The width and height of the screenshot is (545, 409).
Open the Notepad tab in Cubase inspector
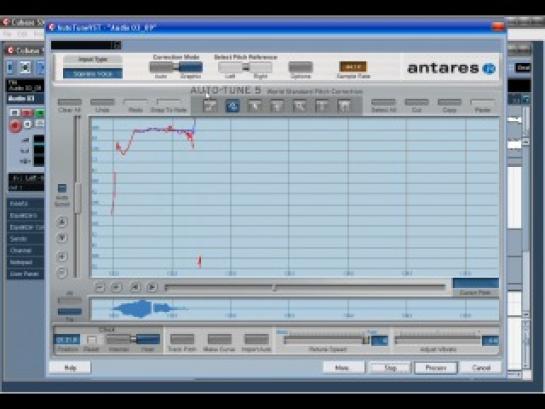pyautogui.click(x=25, y=262)
